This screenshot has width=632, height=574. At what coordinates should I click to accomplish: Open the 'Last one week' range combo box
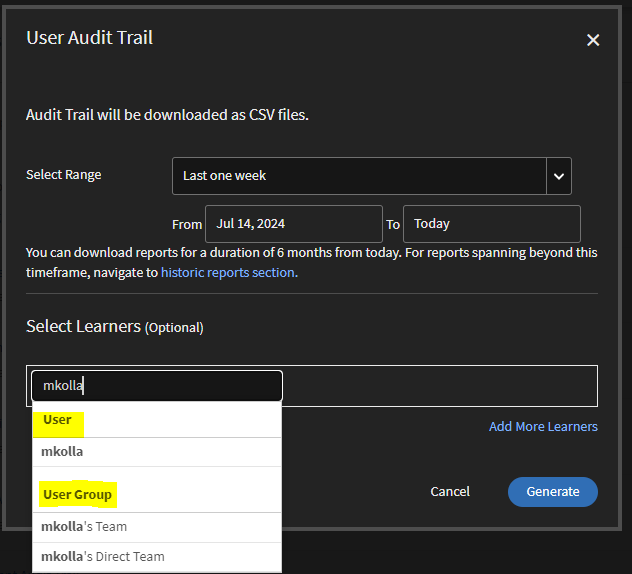(359, 176)
